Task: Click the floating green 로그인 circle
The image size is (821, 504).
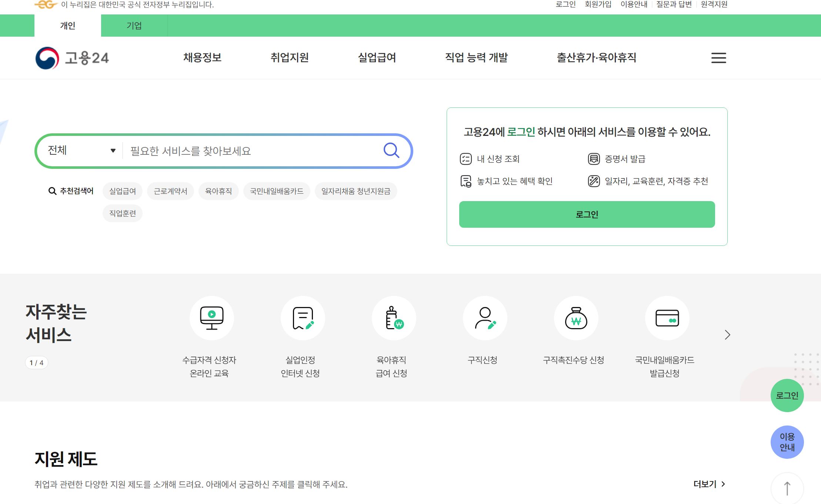Action: (787, 395)
